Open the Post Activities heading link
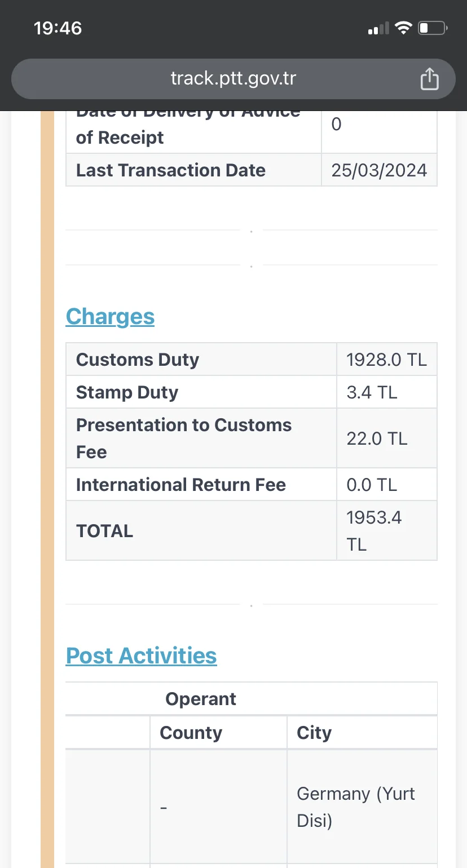This screenshot has width=467, height=868. tap(141, 656)
